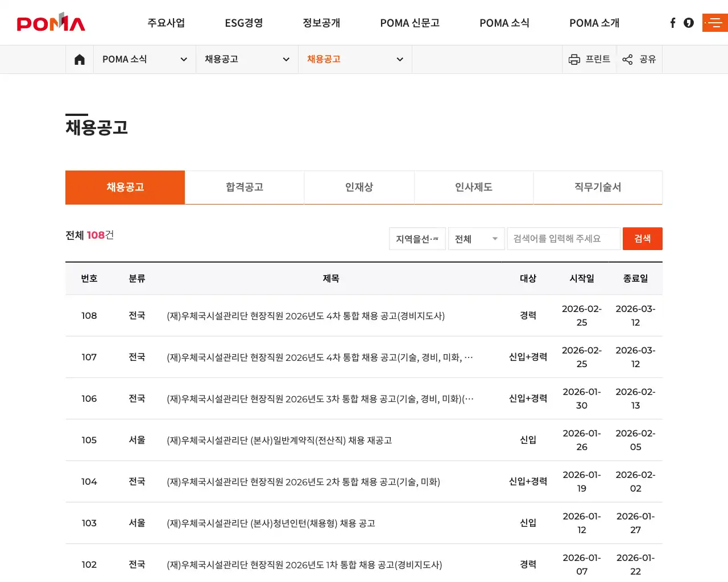
Task: Click the search keyword input field
Action: point(564,239)
